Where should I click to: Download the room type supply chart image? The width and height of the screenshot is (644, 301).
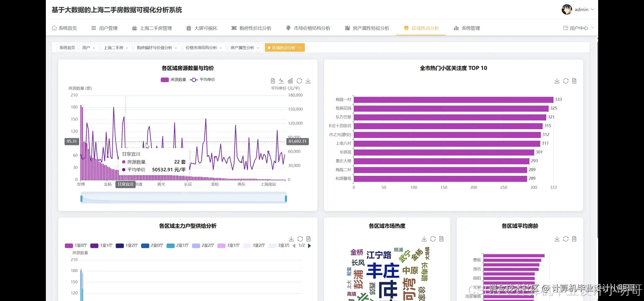click(x=291, y=239)
